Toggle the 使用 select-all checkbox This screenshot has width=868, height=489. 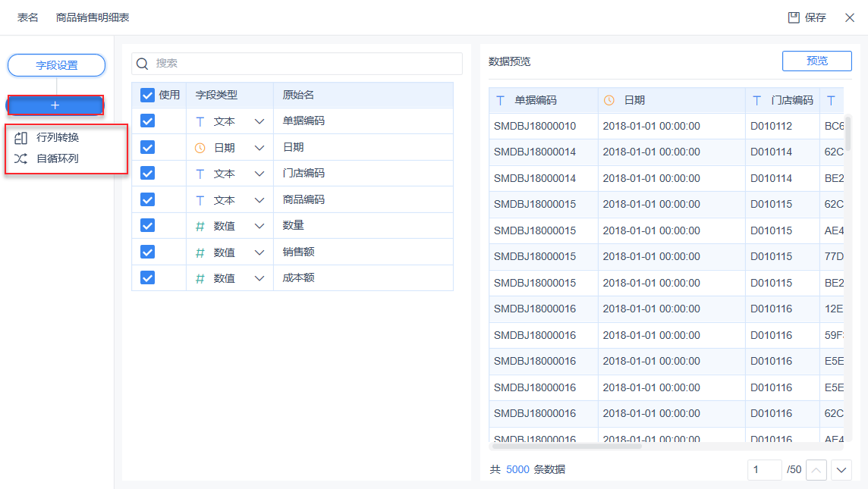point(147,95)
